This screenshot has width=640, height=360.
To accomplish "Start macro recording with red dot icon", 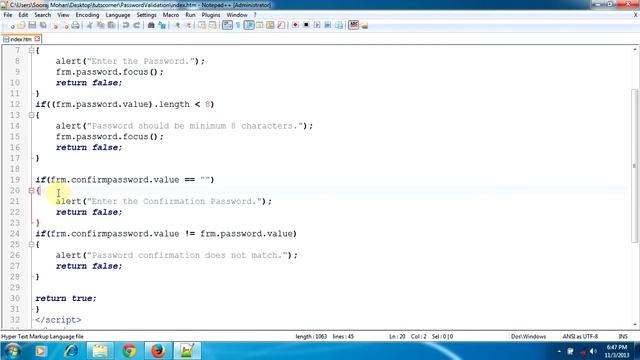I will (x=295, y=25).
